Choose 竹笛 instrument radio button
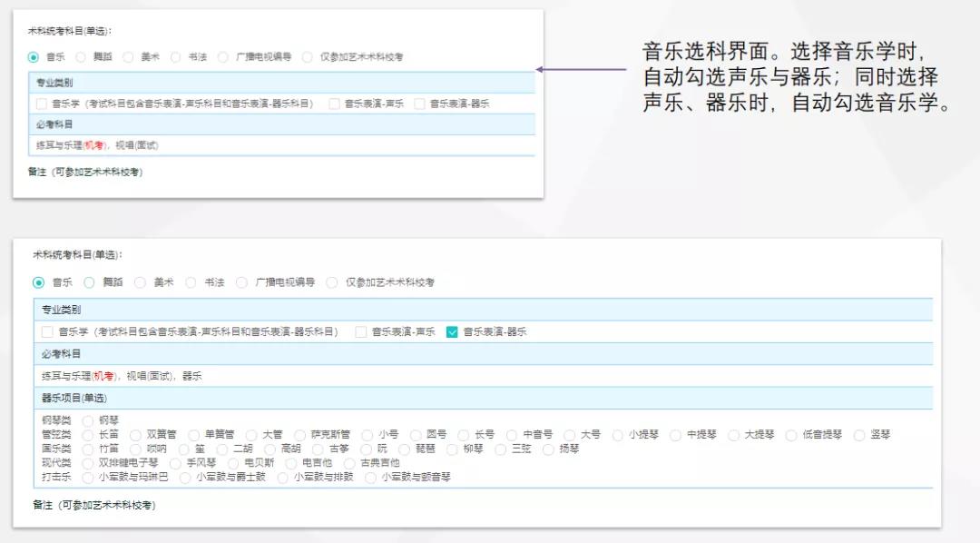Image resolution: width=980 pixels, height=543 pixels. point(88,449)
